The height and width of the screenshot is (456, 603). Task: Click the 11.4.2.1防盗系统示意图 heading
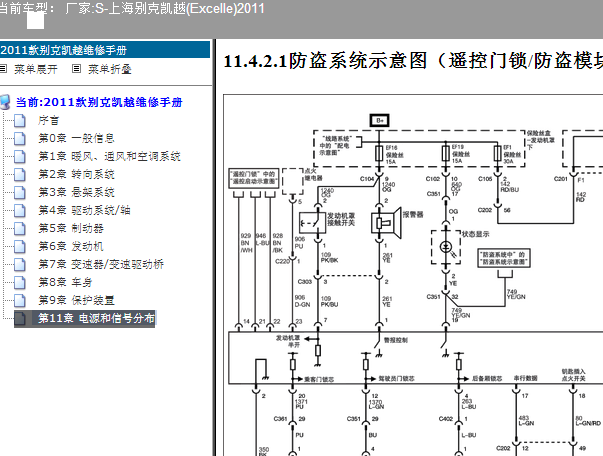click(x=413, y=61)
